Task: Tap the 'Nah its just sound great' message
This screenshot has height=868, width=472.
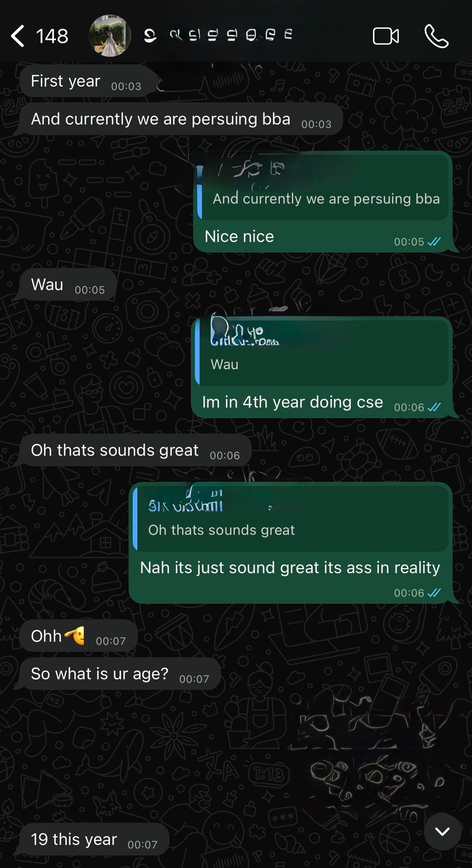Action: click(x=290, y=568)
